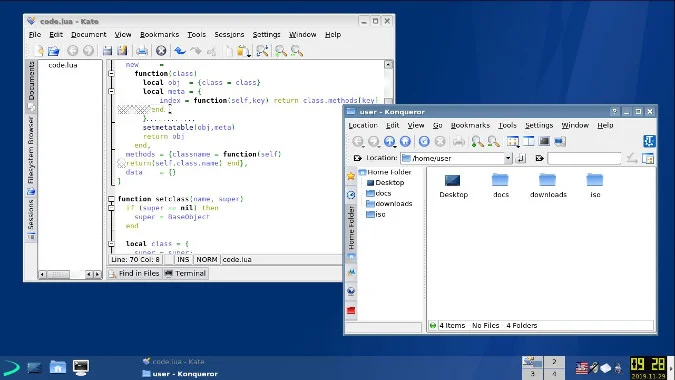Open the Settings menu in Konqueror

pyautogui.click(x=539, y=125)
